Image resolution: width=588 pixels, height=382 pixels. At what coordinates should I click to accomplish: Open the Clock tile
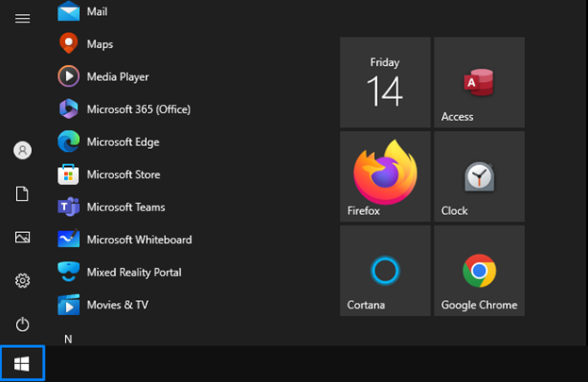coord(480,176)
